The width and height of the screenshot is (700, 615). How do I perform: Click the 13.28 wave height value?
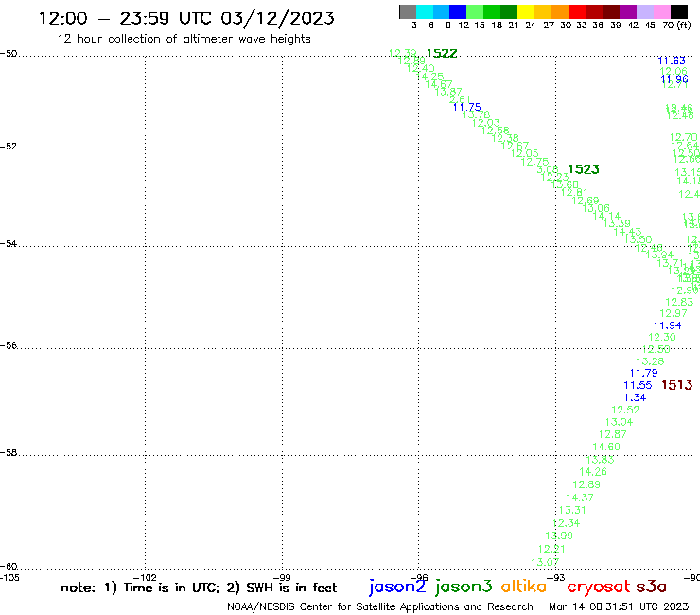click(650, 361)
